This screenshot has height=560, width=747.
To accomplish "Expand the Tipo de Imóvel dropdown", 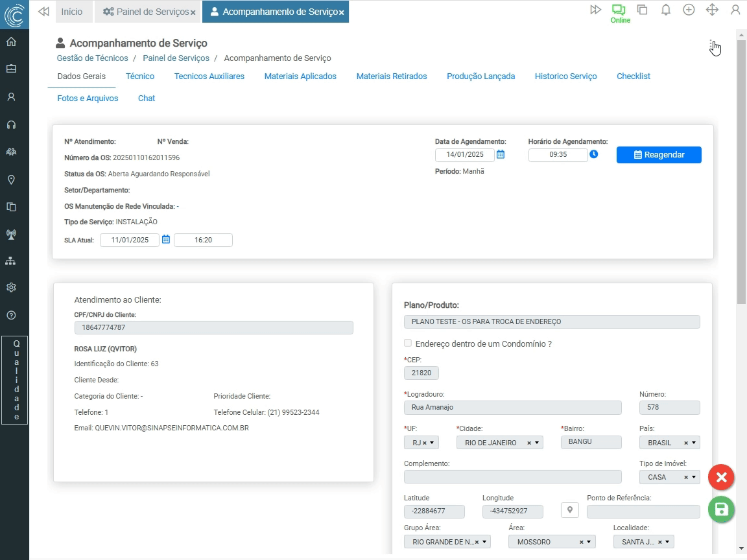I will [694, 477].
